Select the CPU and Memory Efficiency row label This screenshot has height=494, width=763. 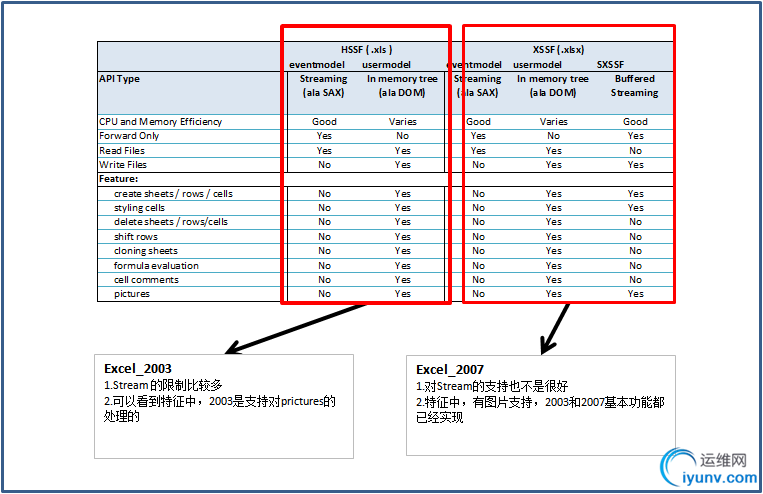click(x=161, y=122)
